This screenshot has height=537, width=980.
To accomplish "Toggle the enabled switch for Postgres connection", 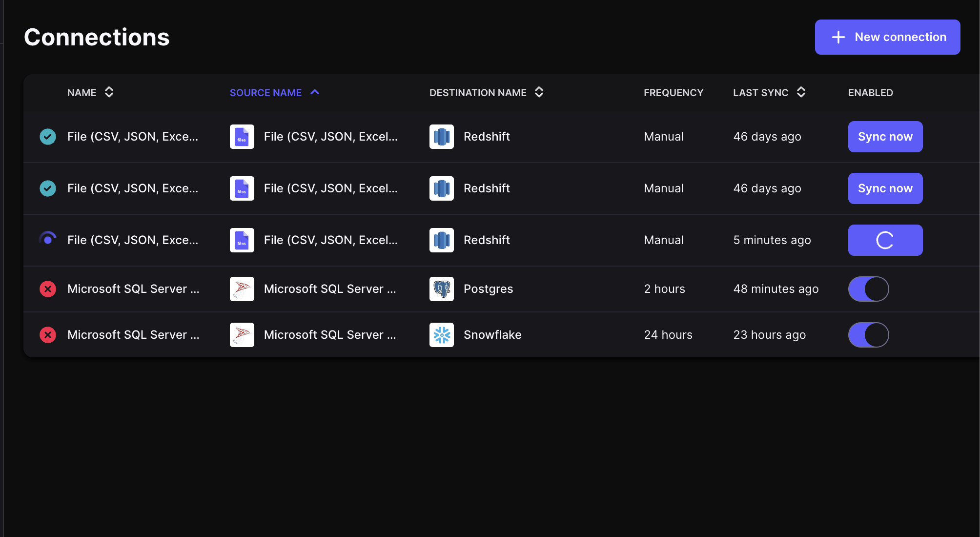I will point(869,289).
